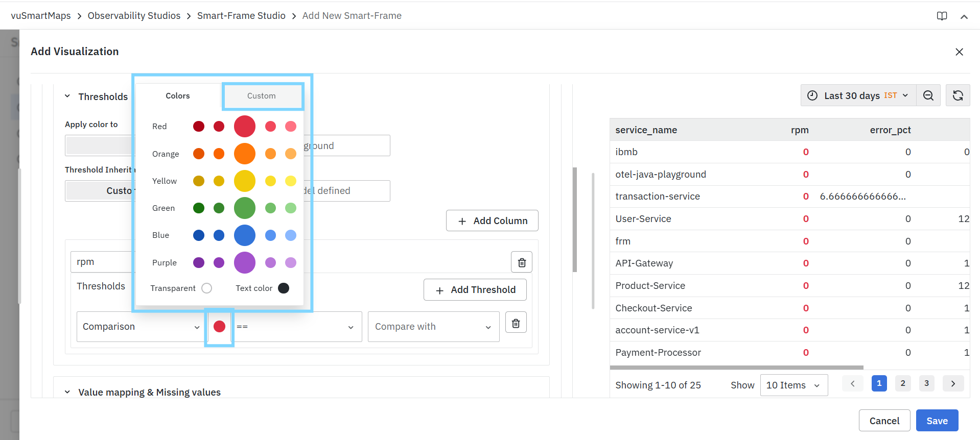This screenshot has width=980, height=440.
Task: Click the Payment-Processor row name
Action: pos(658,353)
